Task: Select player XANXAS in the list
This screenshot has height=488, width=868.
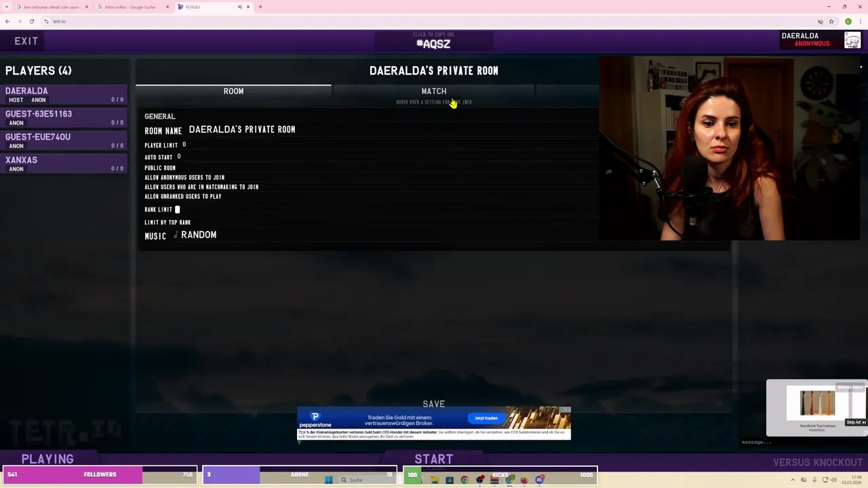Action: point(64,164)
